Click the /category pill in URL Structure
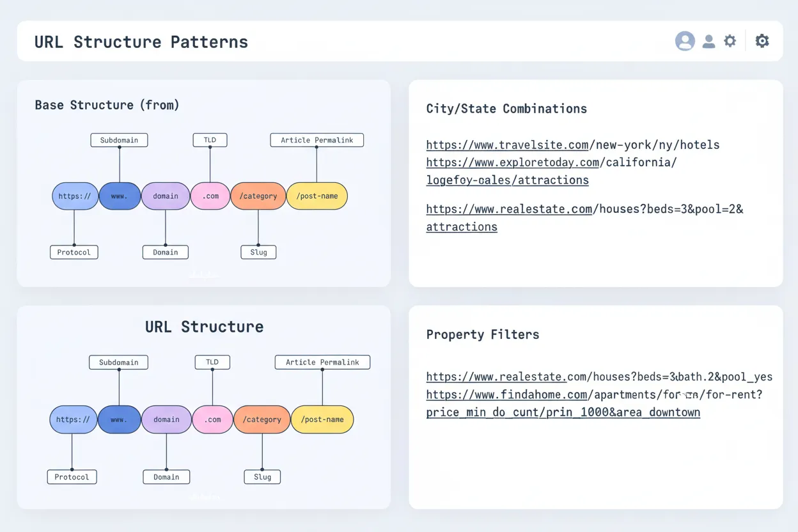 262,419
